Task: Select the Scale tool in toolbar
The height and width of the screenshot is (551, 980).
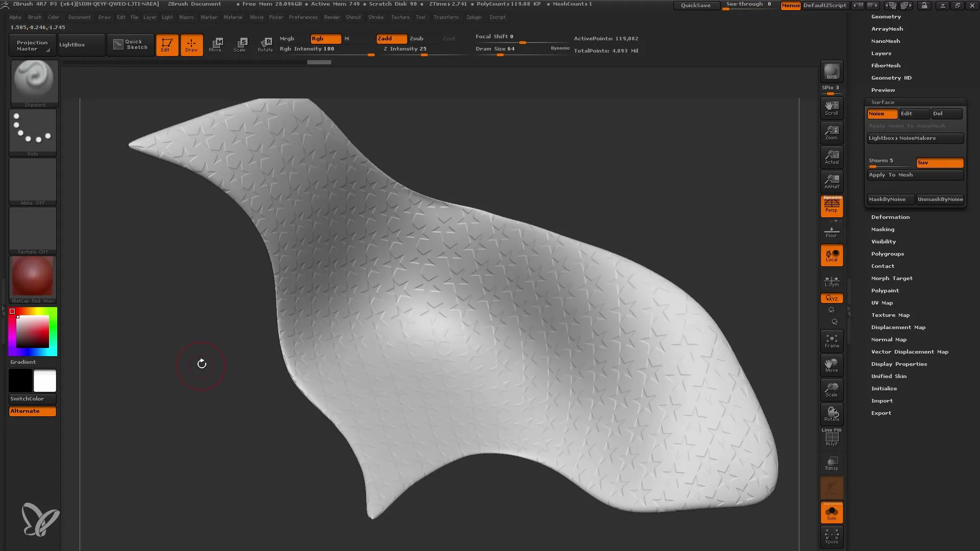Action: click(x=240, y=44)
